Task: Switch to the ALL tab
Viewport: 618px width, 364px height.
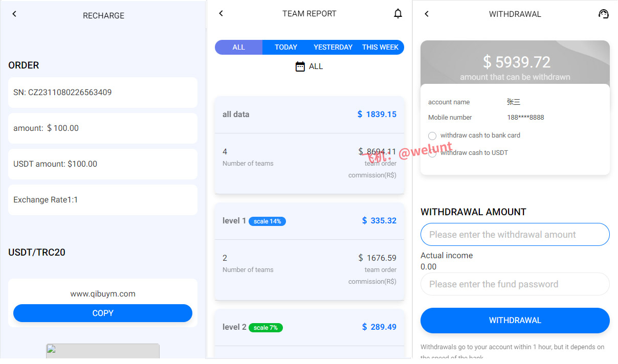Action: (x=238, y=48)
